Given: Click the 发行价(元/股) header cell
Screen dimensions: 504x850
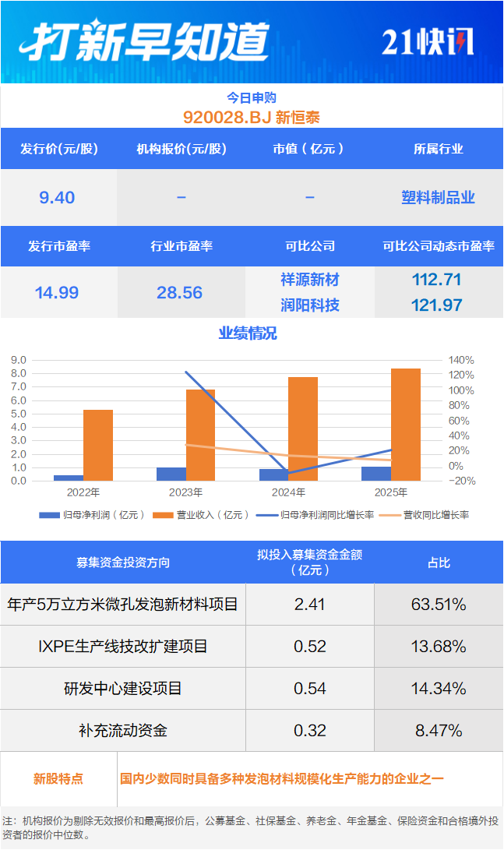Looking at the screenshot, I should tap(58, 149).
